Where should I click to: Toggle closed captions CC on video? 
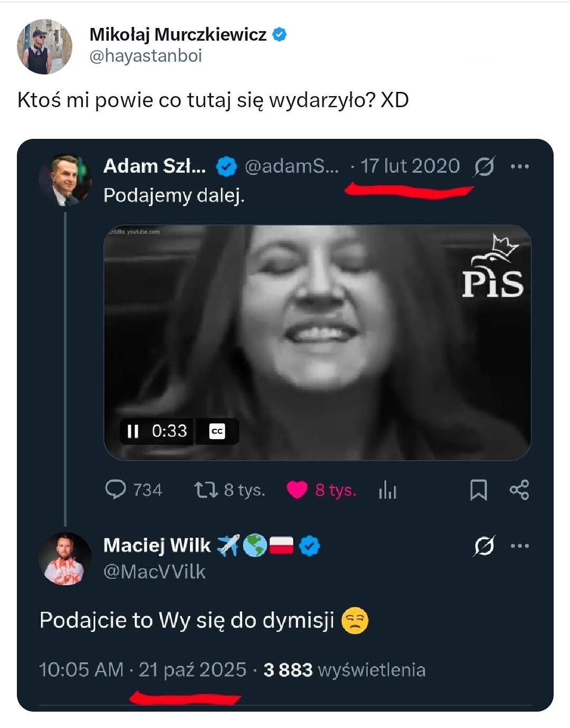click(x=217, y=431)
